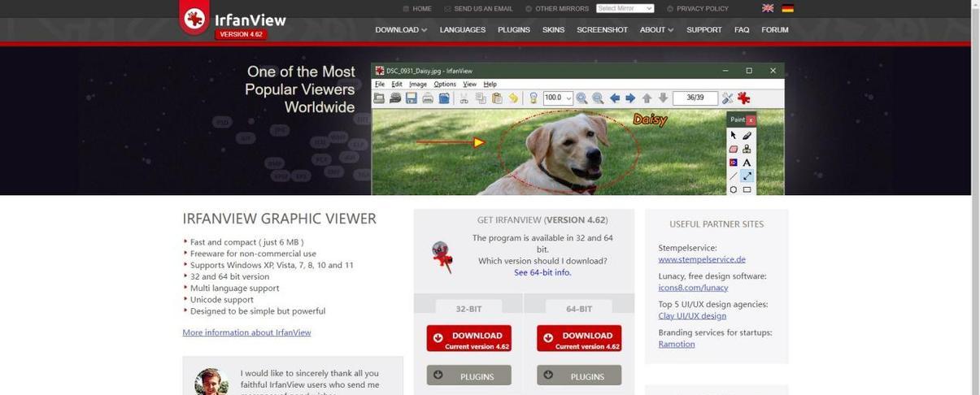Image resolution: width=980 pixels, height=395 pixels.
Task: Click the 32-bit PLUGINS button
Action: [x=469, y=375]
